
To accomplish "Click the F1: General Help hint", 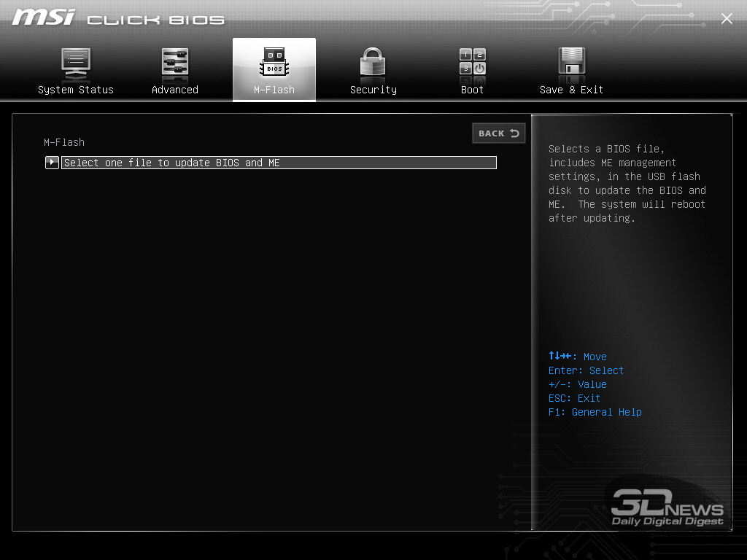I will click(595, 412).
